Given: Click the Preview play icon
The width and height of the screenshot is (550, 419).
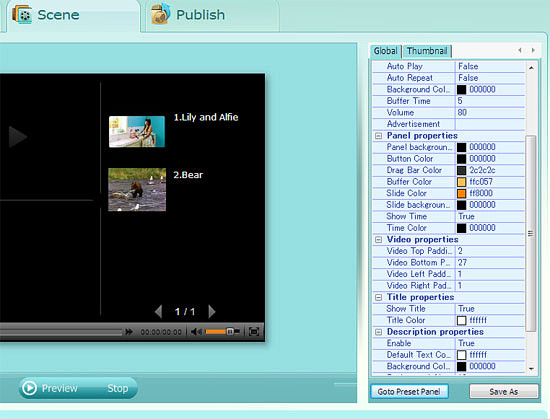Looking at the screenshot, I should (x=29, y=388).
